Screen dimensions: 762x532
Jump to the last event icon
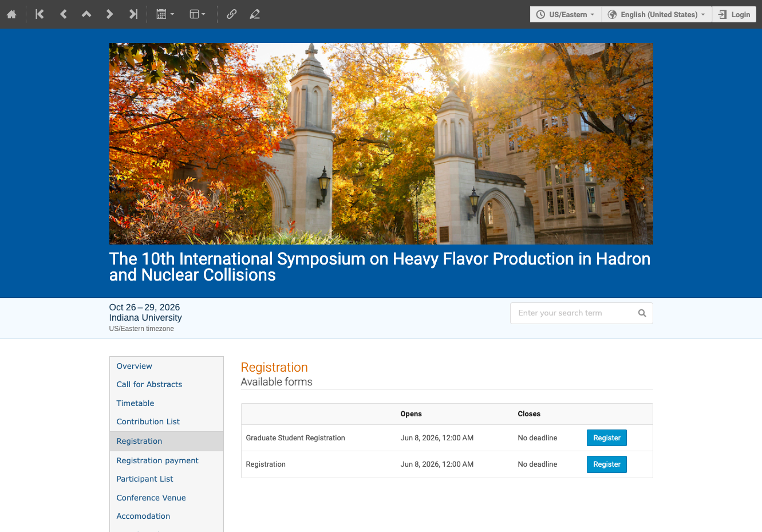coord(133,14)
